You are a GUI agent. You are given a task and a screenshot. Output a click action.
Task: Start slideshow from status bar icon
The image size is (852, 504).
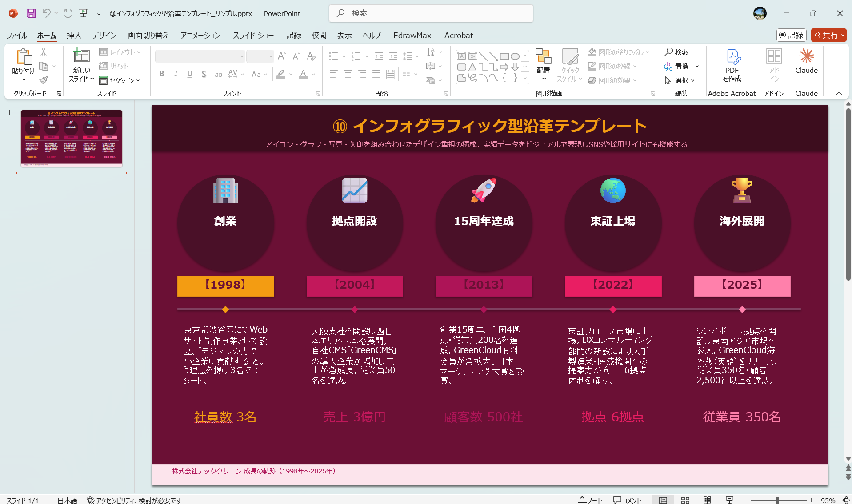point(729,500)
